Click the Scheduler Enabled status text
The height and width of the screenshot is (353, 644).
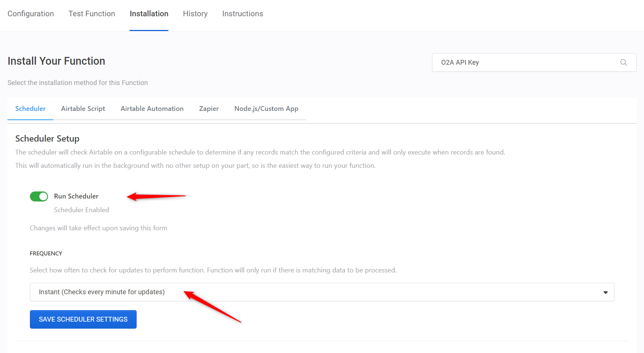[81, 210]
